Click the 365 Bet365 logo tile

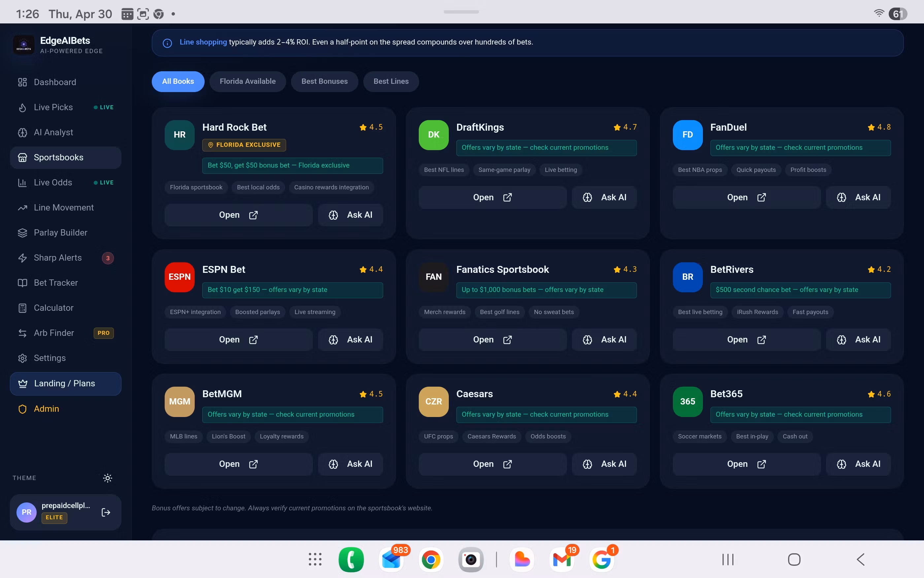point(688,402)
